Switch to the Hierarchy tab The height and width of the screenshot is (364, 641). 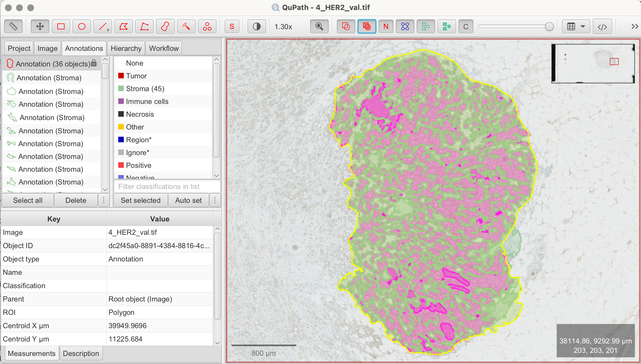click(126, 48)
